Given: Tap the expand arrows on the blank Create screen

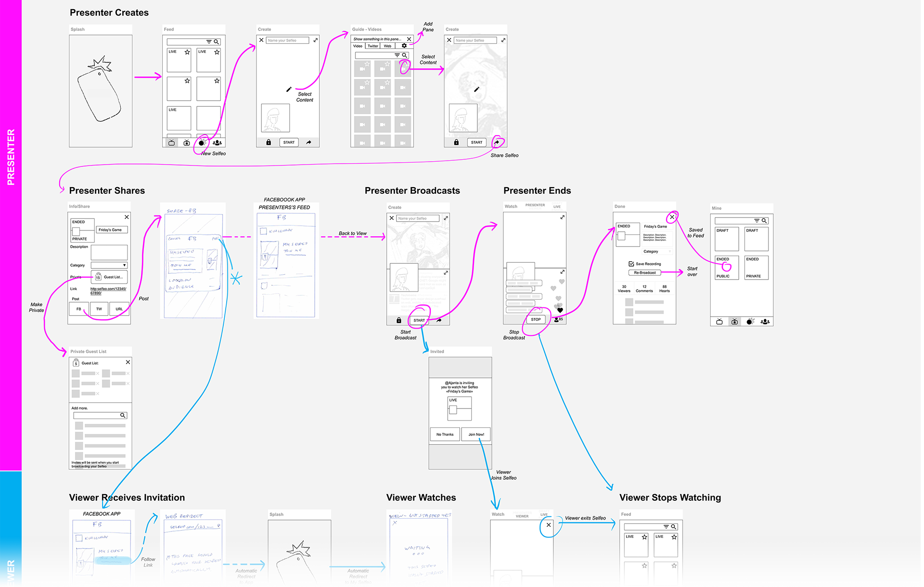Looking at the screenshot, I should tap(315, 40).
